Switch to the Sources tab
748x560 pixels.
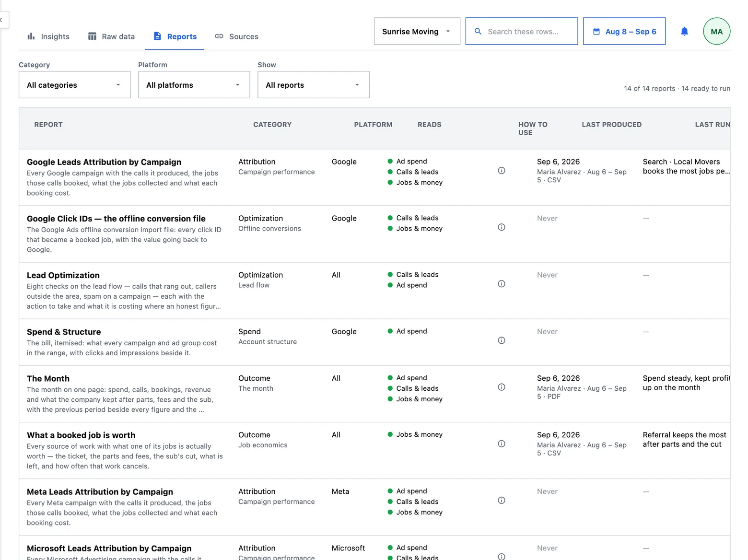pyautogui.click(x=236, y=36)
